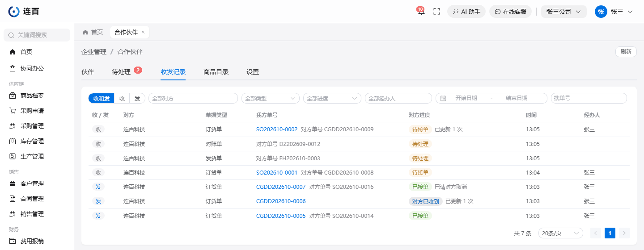644x250 pixels.
Task: Click the 张 user avatar
Action: pyautogui.click(x=601, y=12)
